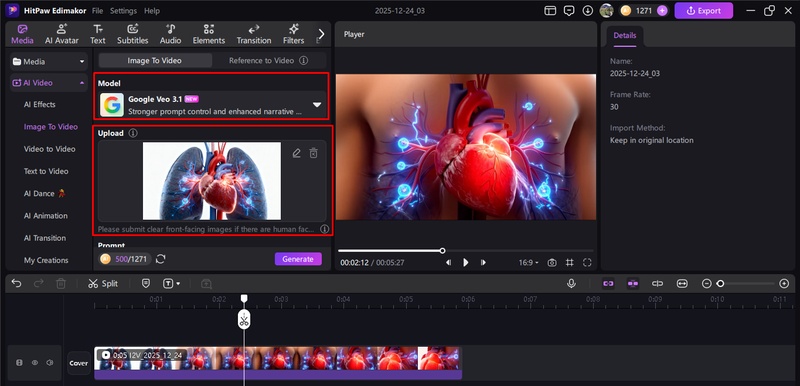Click the Split scissors tool
This screenshot has width=800, height=386.
(103, 284)
